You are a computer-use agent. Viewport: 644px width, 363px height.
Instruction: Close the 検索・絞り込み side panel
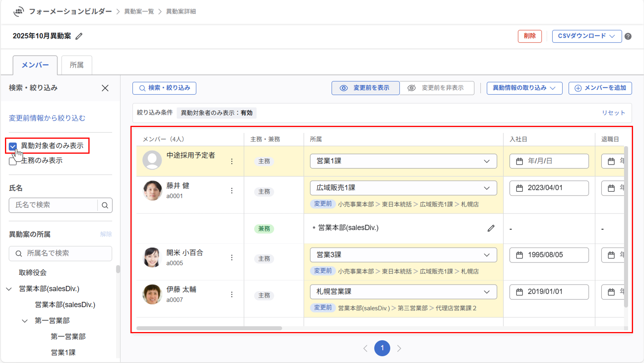pos(105,88)
